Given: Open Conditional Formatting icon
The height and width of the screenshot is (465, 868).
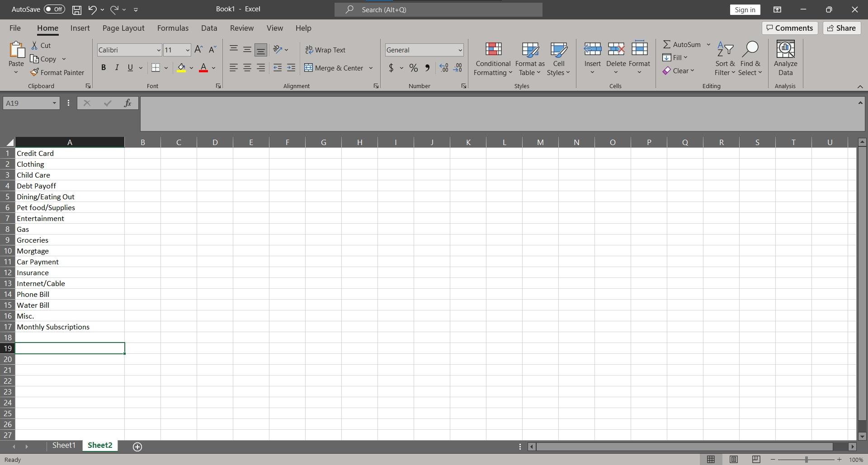Looking at the screenshot, I should [x=493, y=49].
